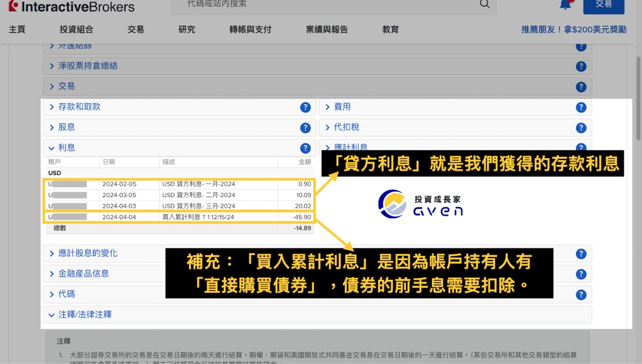Click the 總數 total row label
Viewport: 642px width, 364px height.
click(60, 228)
